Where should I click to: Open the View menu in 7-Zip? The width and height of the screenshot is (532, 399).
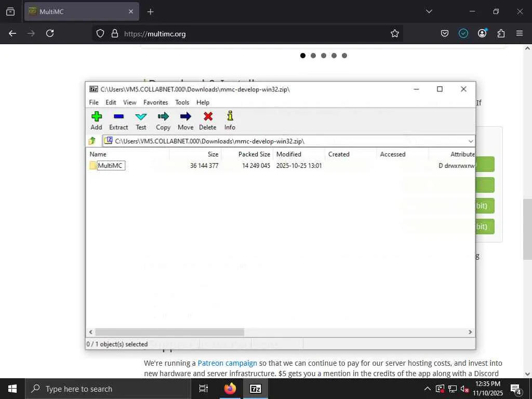pos(129,102)
